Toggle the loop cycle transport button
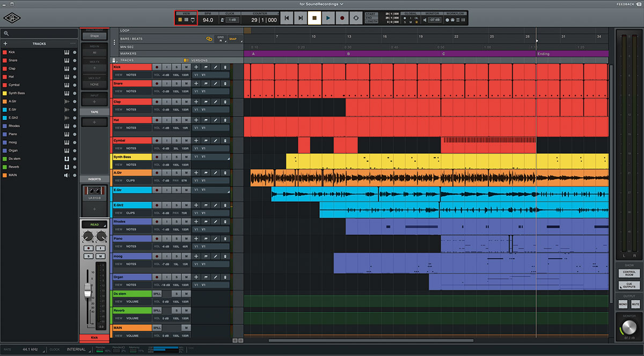 (355, 18)
